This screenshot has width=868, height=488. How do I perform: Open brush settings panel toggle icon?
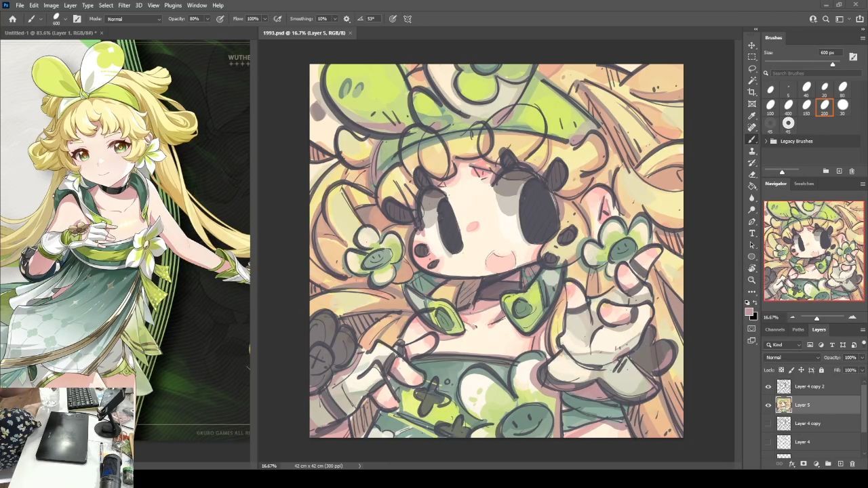point(77,19)
